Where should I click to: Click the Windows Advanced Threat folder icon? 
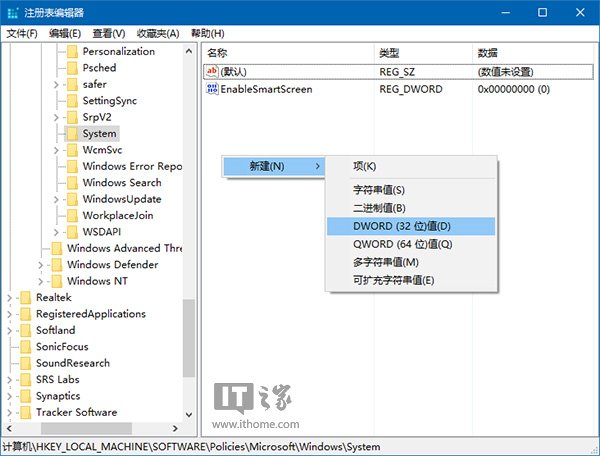(57, 249)
